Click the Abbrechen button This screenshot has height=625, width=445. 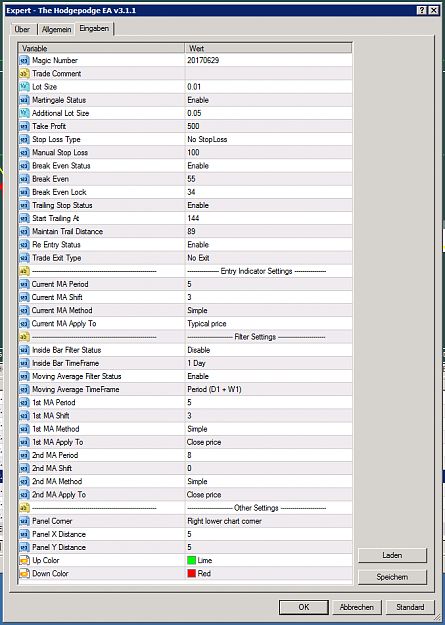pos(357,607)
